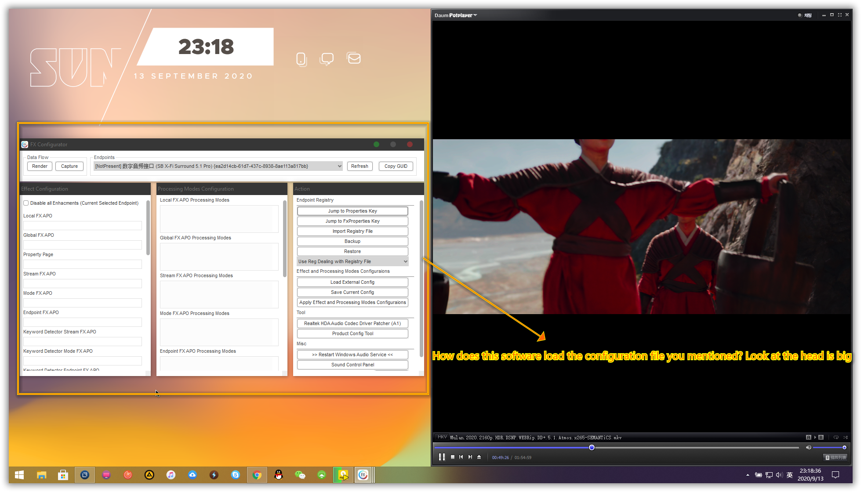The width and height of the screenshot is (868, 492).
Task: Click the Action panel scrollbar
Action: click(421, 279)
